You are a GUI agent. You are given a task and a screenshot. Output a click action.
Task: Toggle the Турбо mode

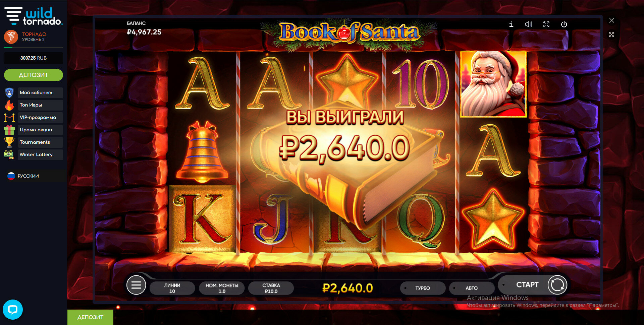[423, 288]
